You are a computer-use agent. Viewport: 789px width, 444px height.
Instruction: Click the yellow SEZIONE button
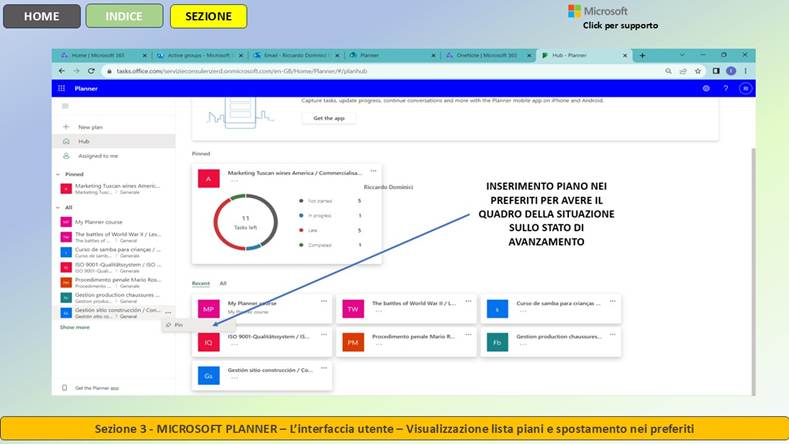[208, 16]
